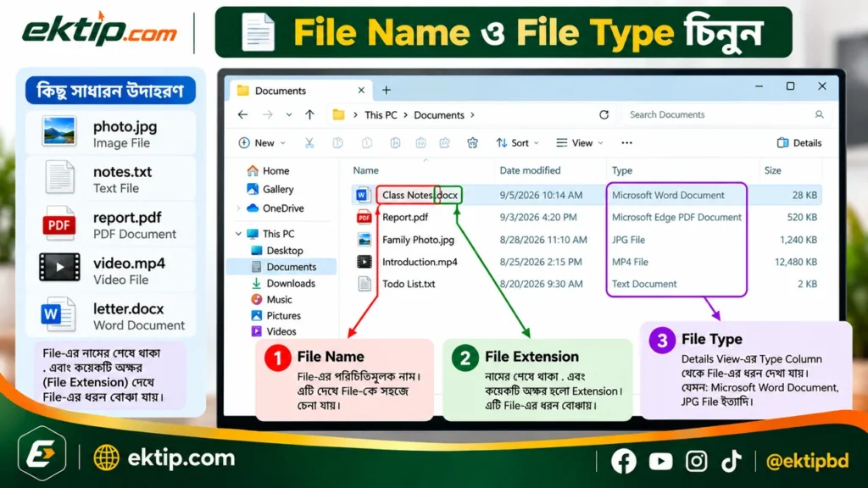Click the video.mp4 example thumbnail

pos(59,267)
